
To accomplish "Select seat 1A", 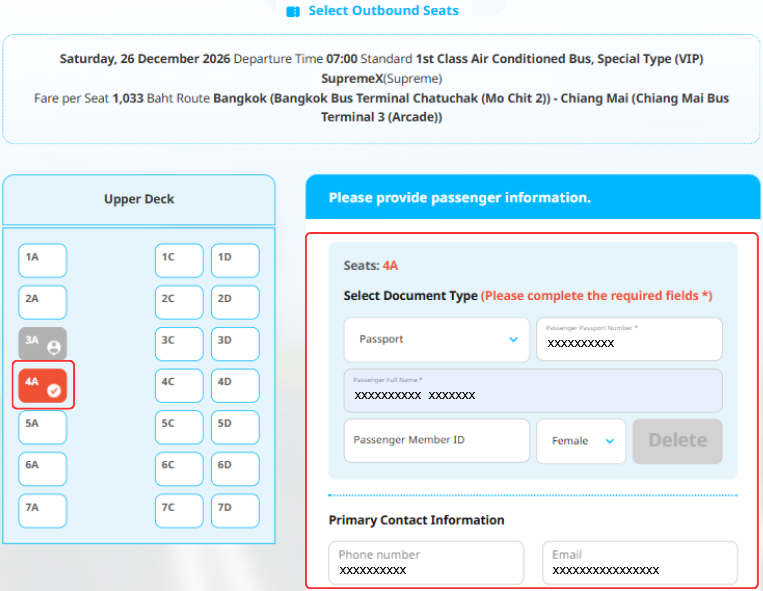I will tap(42, 261).
